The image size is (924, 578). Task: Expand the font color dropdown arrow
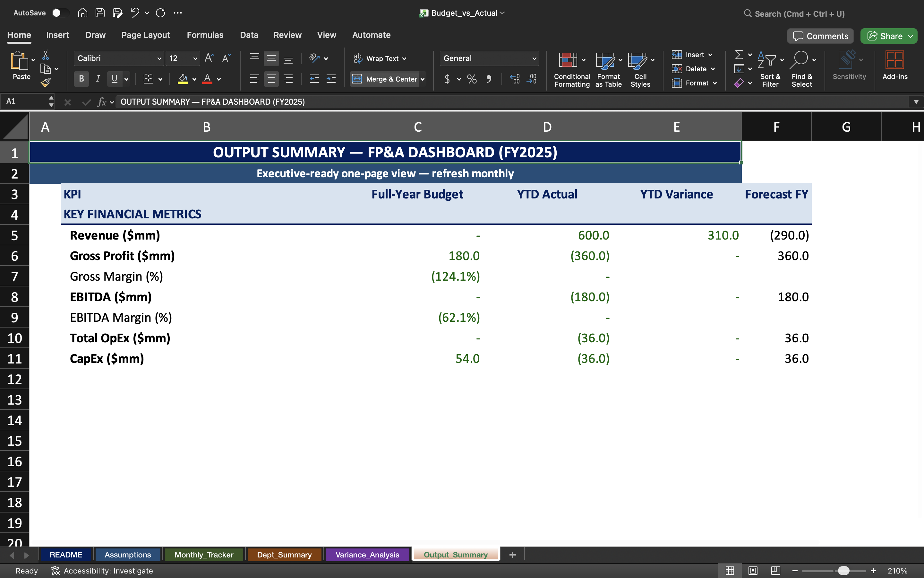[219, 79]
